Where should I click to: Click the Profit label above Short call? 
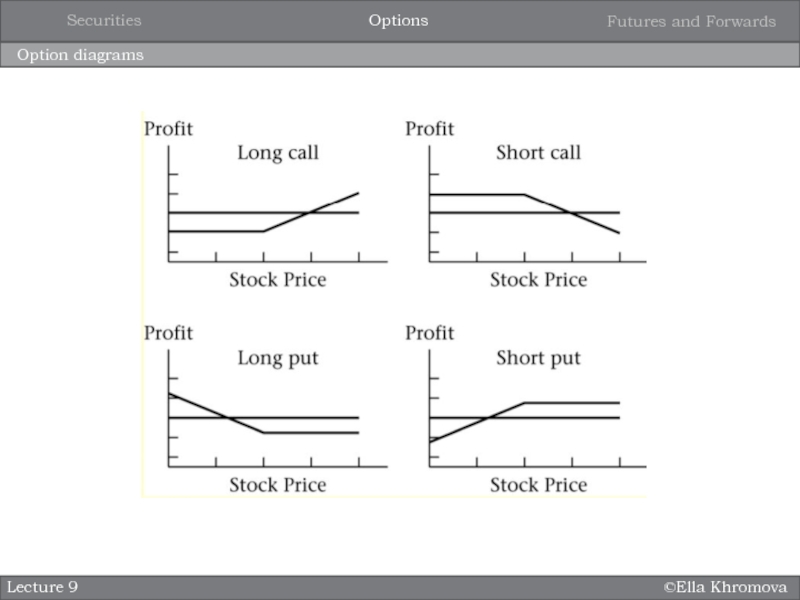point(429,129)
